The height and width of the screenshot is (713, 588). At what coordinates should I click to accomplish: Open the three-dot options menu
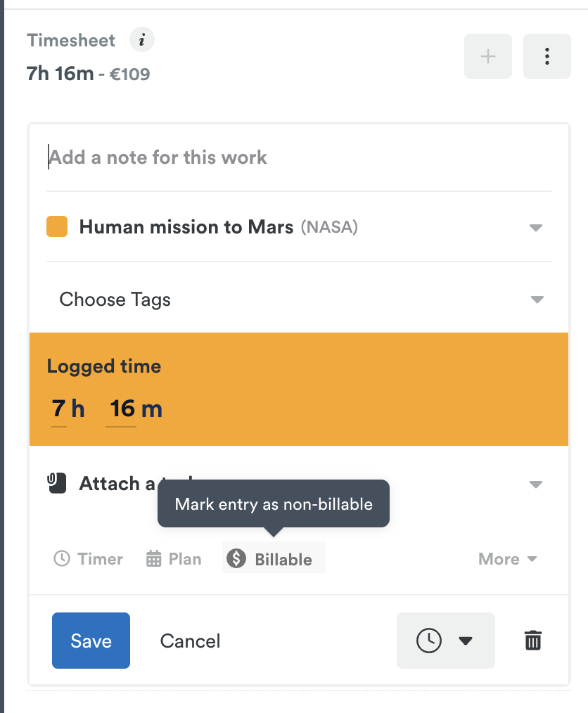[547, 56]
